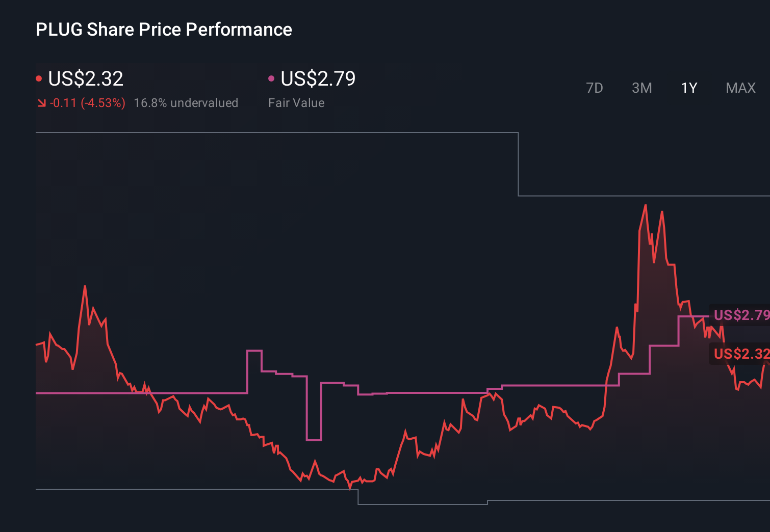The width and height of the screenshot is (770, 532).
Task: Click the red share price legend dot
Action: [x=39, y=77]
